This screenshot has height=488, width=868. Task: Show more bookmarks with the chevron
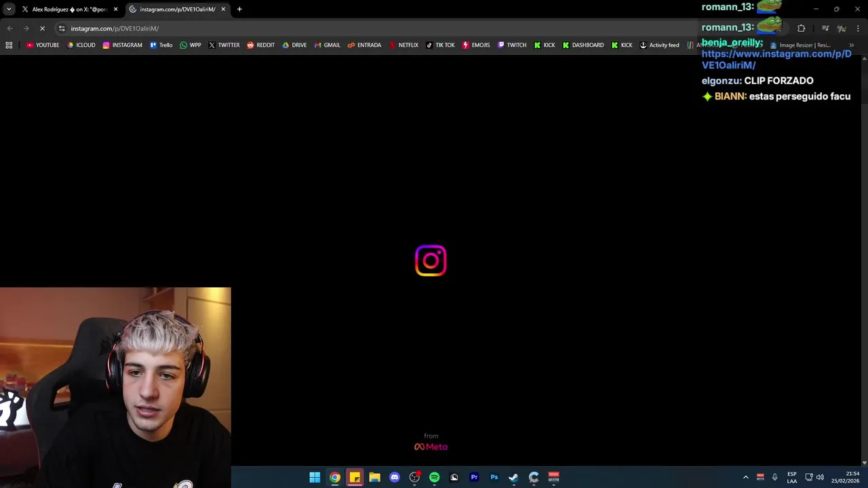pos(852,45)
